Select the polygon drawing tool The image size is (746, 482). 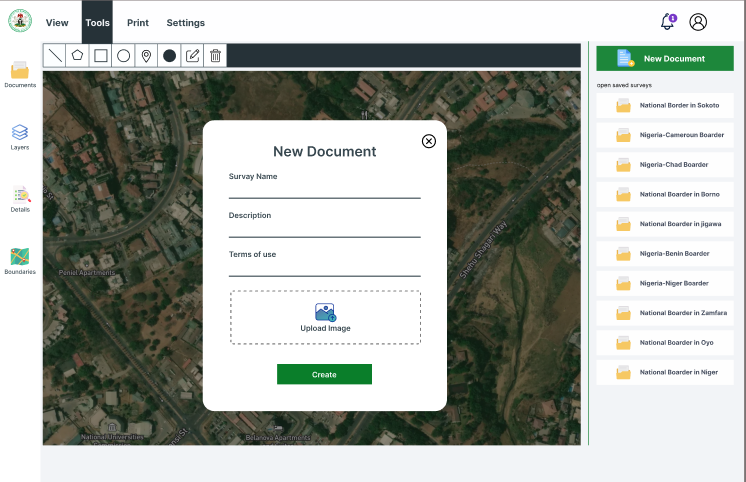(x=77, y=56)
